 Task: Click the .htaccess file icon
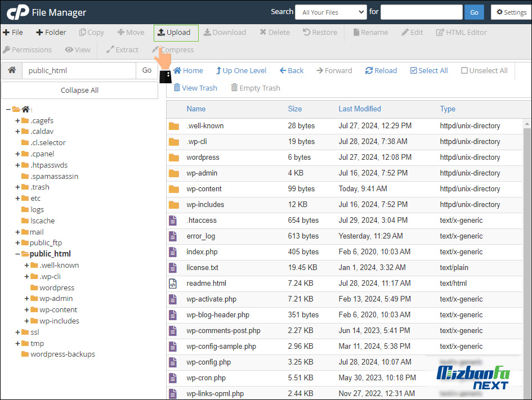click(x=173, y=221)
